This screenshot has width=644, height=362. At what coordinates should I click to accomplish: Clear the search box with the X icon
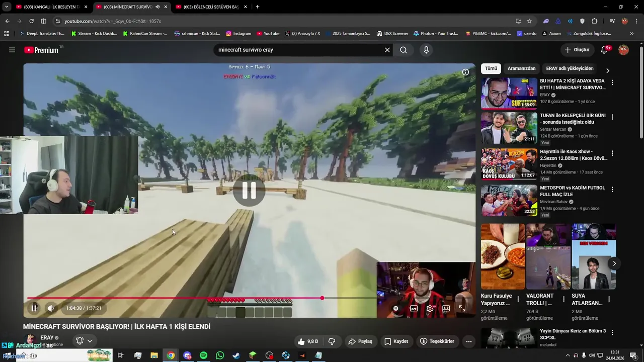coord(387,50)
